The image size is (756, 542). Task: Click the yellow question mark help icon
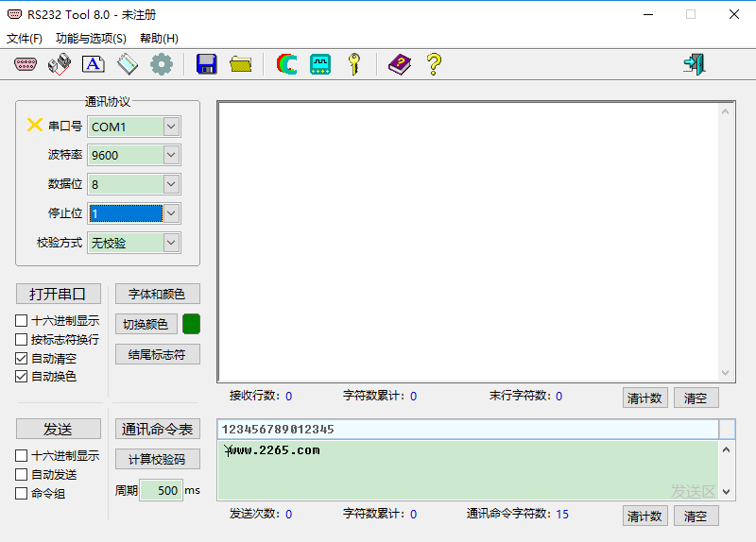(x=434, y=64)
